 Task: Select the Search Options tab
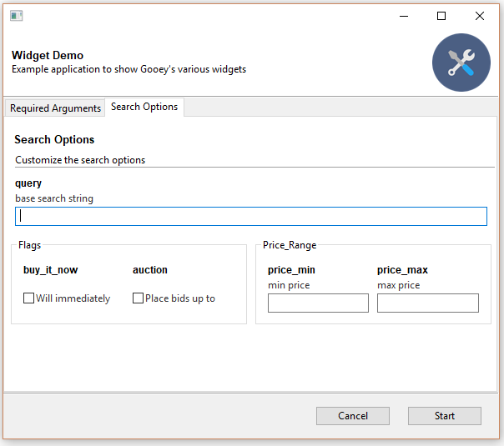(x=144, y=108)
